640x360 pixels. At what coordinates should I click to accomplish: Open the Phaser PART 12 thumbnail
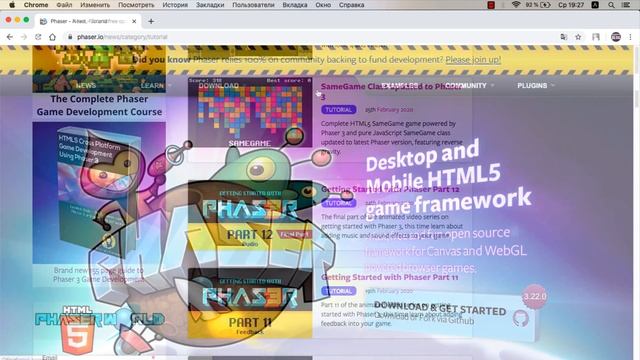250,215
